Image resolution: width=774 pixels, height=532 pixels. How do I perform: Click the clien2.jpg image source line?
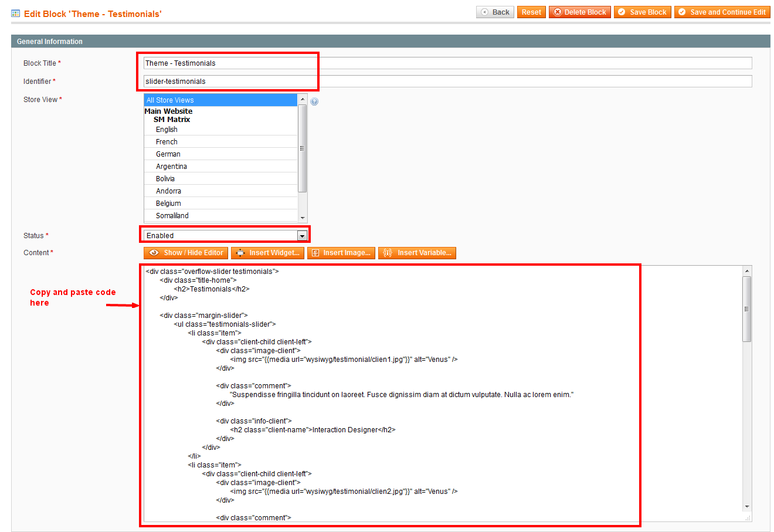click(x=344, y=492)
